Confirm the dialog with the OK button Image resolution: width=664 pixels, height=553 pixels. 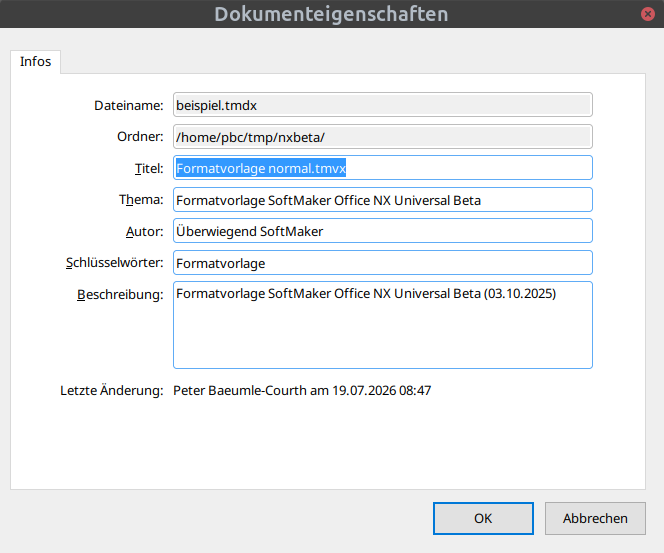[x=483, y=518]
